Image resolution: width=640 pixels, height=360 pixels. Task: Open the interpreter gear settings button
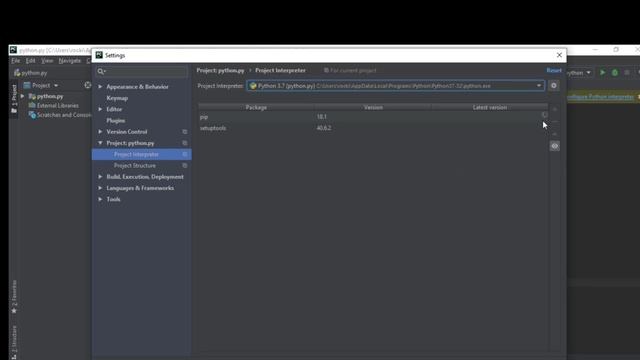point(554,86)
